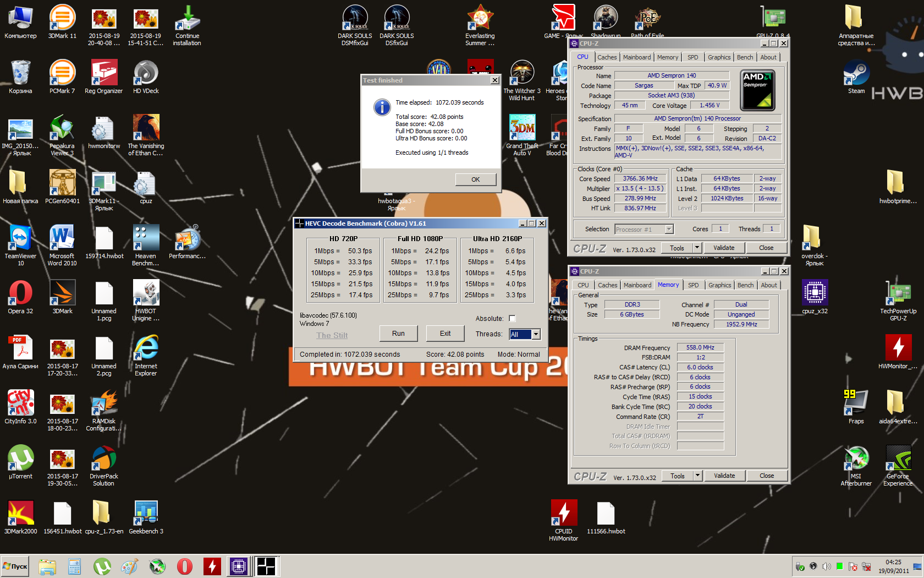Open MSI Afterburner shortcut
This screenshot has width=924, height=578.
(856, 466)
